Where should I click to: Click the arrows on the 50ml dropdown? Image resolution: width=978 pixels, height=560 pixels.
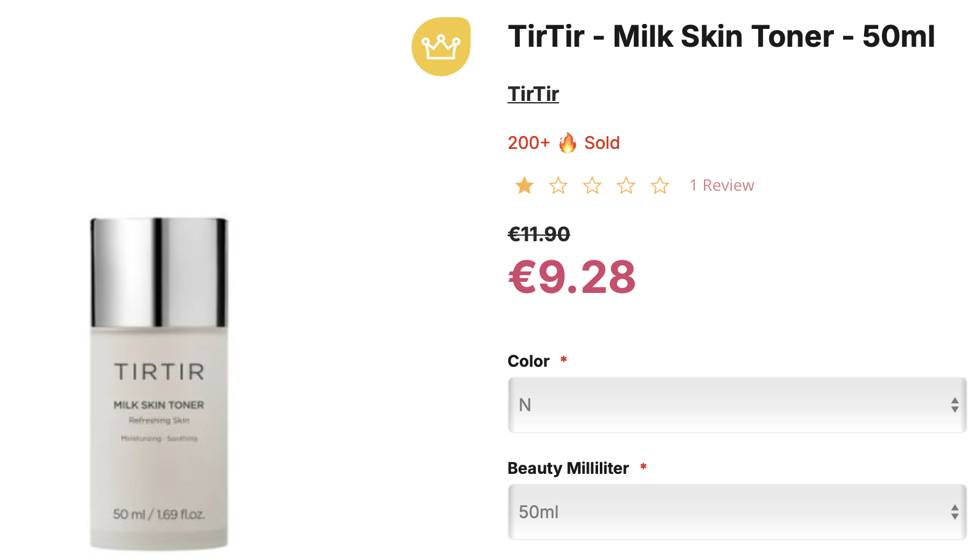tap(955, 512)
